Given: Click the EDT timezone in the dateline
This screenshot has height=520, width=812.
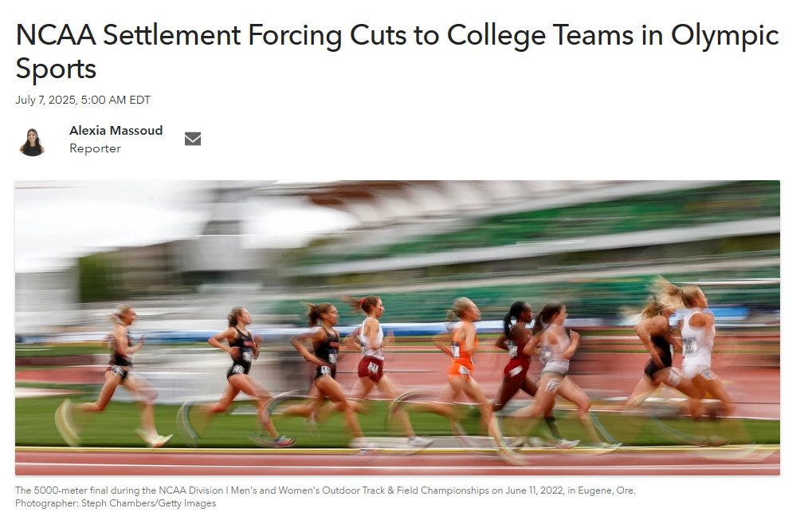Looking at the screenshot, I should pyautogui.click(x=139, y=100).
